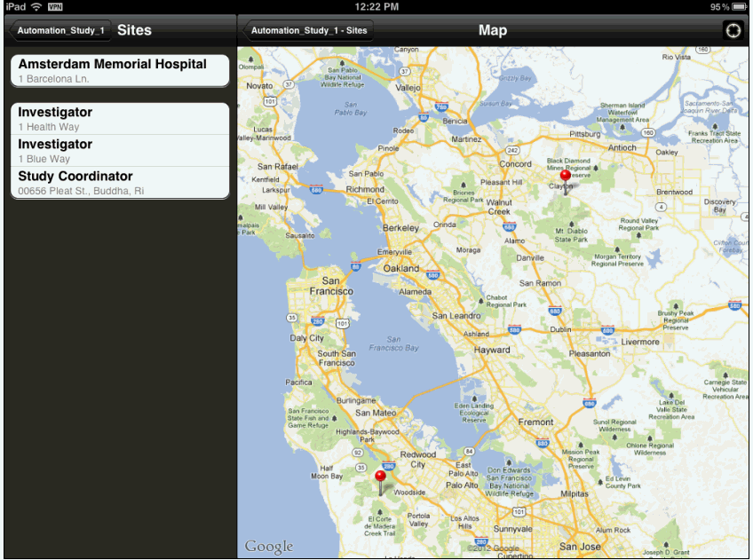Tap the Automation_Study_1 - Sites back button
Image resolution: width=753 pixels, height=560 pixels.
point(308,30)
